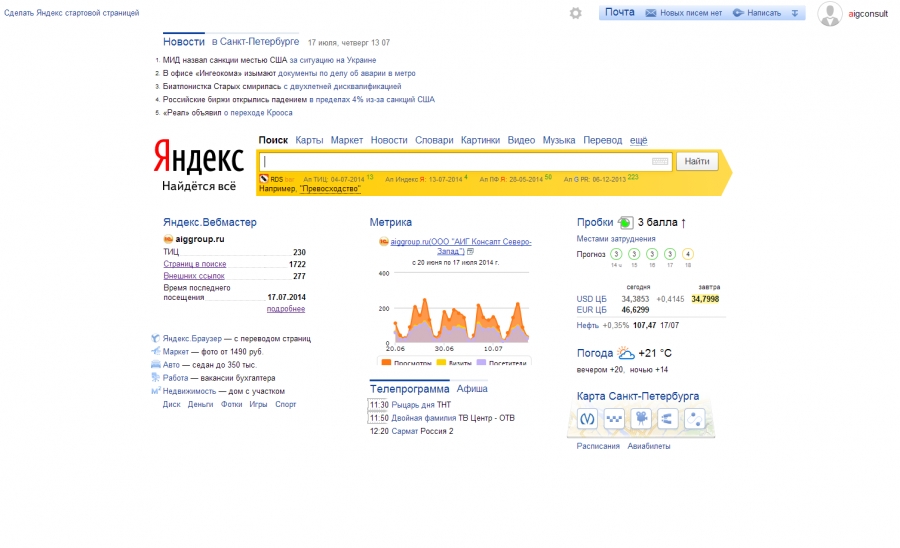The width and height of the screenshot is (900, 548).
Task: Click the example query "Превосходство"
Action: [330, 189]
